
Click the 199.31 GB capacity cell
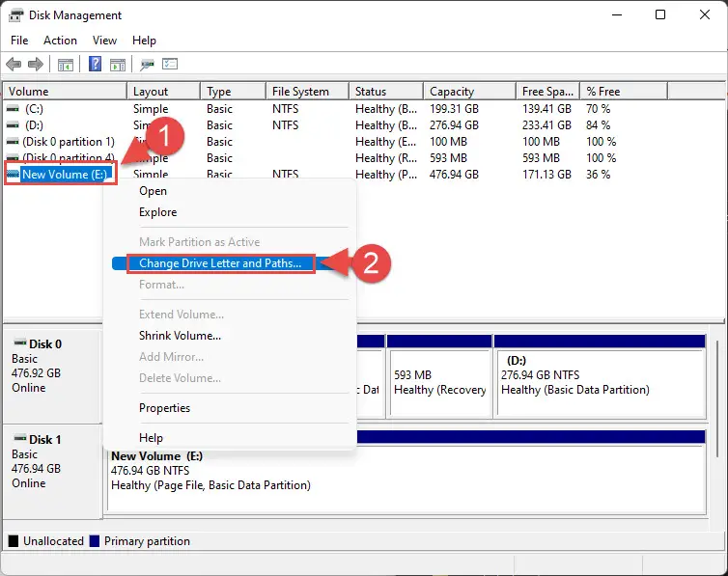pos(454,109)
